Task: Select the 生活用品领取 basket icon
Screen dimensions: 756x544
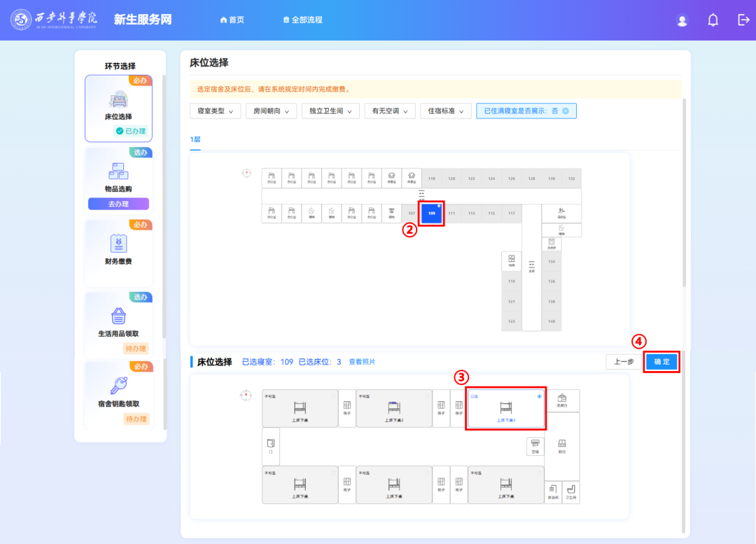Action: (x=118, y=316)
